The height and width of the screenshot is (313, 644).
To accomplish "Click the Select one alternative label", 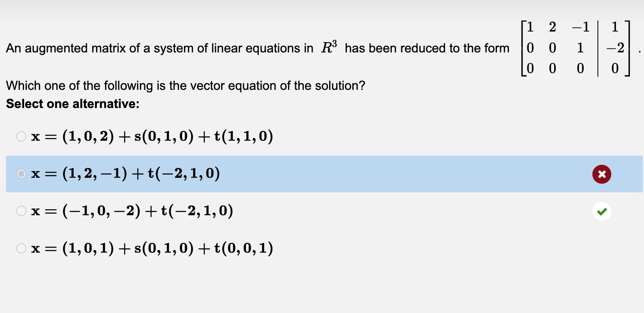I will tap(73, 104).
